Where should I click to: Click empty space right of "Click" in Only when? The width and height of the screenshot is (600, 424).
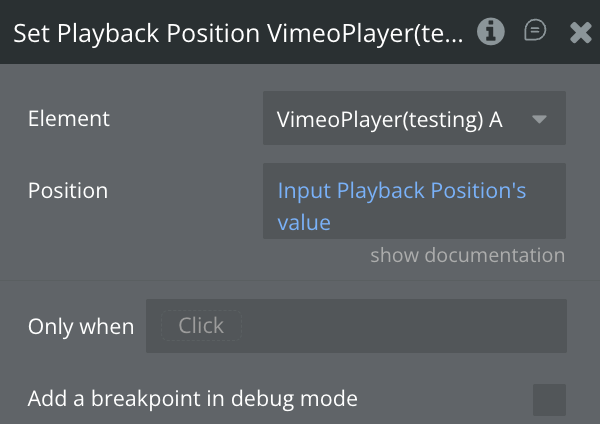click(400, 326)
